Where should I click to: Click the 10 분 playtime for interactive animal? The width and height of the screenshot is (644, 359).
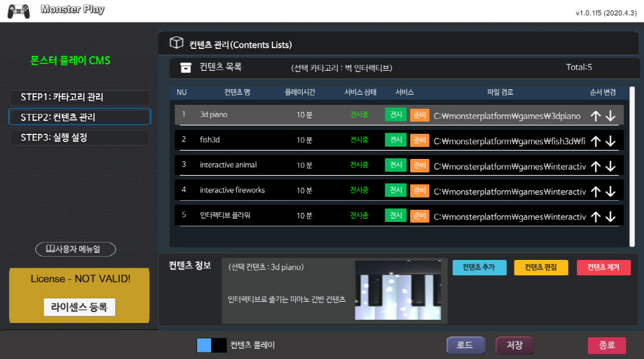click(x=305, y=165)
